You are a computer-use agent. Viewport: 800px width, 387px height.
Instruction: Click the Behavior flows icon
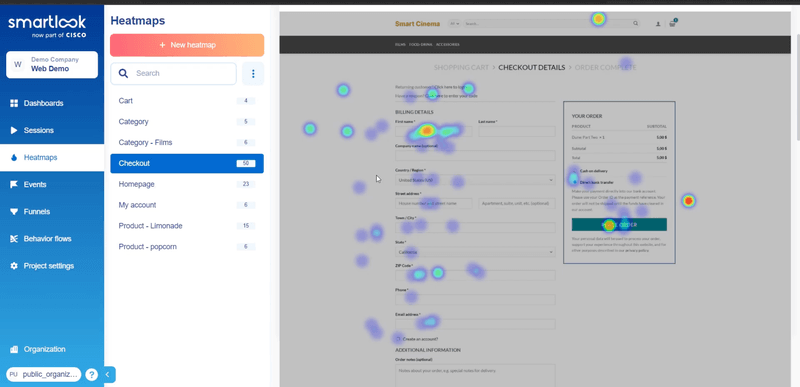14,239
